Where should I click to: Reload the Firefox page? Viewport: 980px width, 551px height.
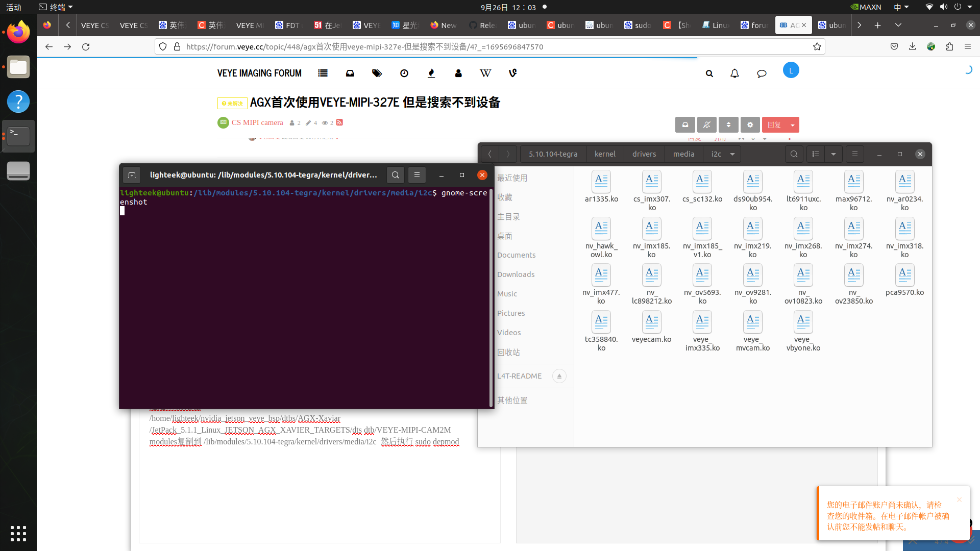(x=86, y=46)
